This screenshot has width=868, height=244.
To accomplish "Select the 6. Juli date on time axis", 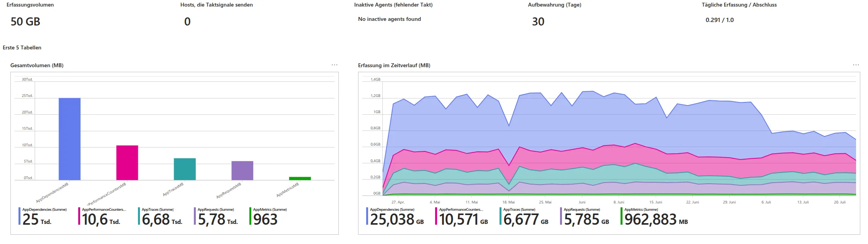I will coord(766,202).
